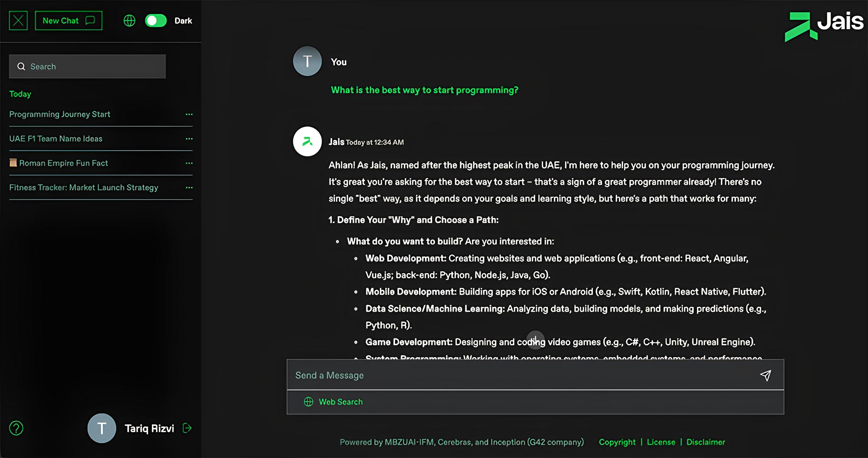This screenshot has height=458, width=868.
Task: Log out using the exit icon beside Tariq Rizvi
Action: pos(187,428)
